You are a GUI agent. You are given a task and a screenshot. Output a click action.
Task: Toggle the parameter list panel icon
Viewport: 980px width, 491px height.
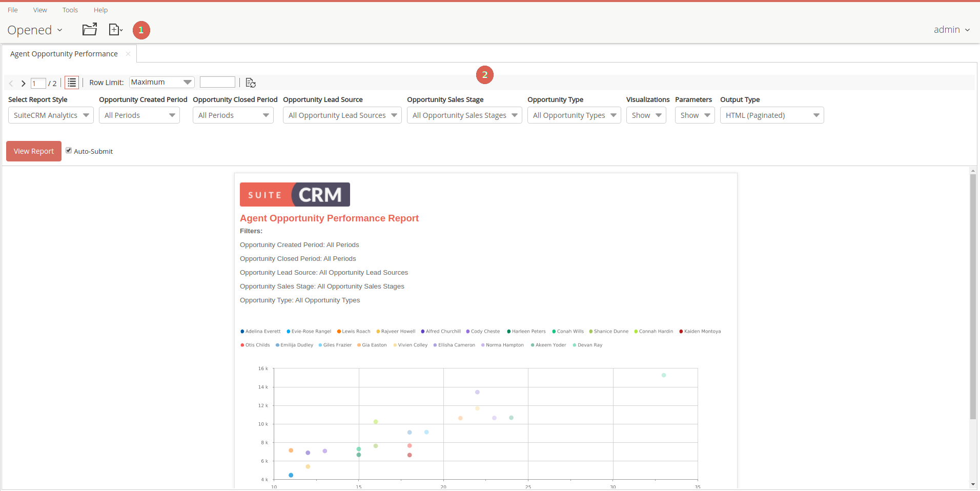click(x=72, y=83)
